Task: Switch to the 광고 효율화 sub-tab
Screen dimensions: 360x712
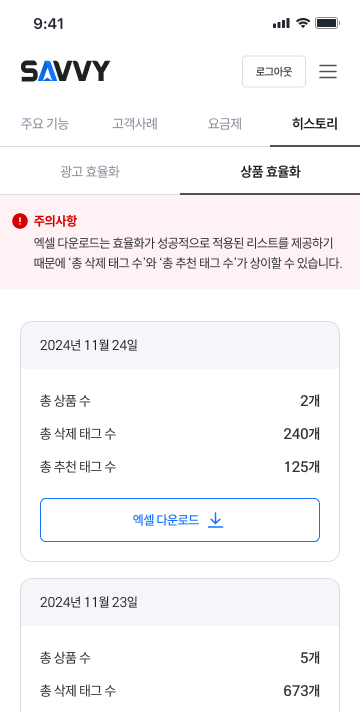Action: pyautogui.click(x=90, y=172)
